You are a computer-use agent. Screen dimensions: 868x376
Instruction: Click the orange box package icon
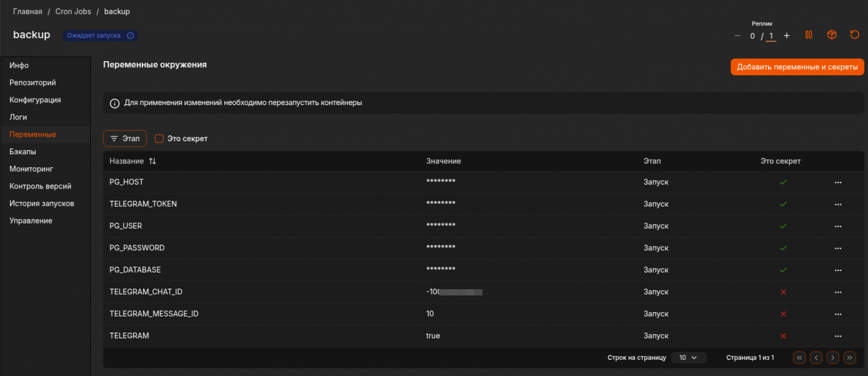831,35
